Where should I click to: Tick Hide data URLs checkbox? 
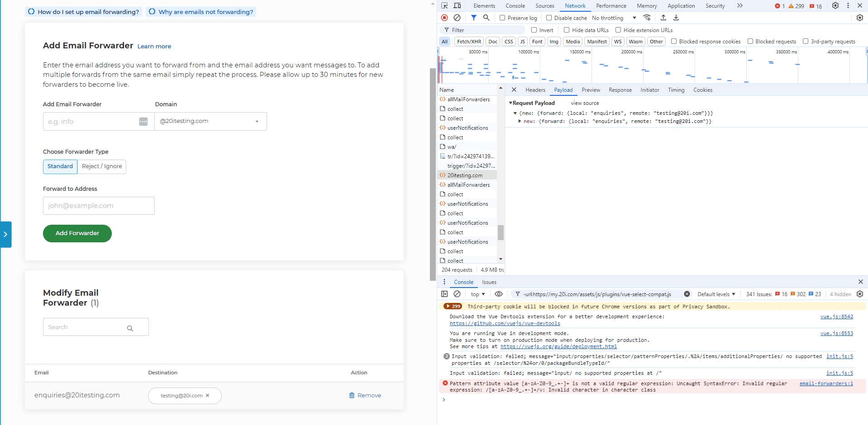[566, 30]
